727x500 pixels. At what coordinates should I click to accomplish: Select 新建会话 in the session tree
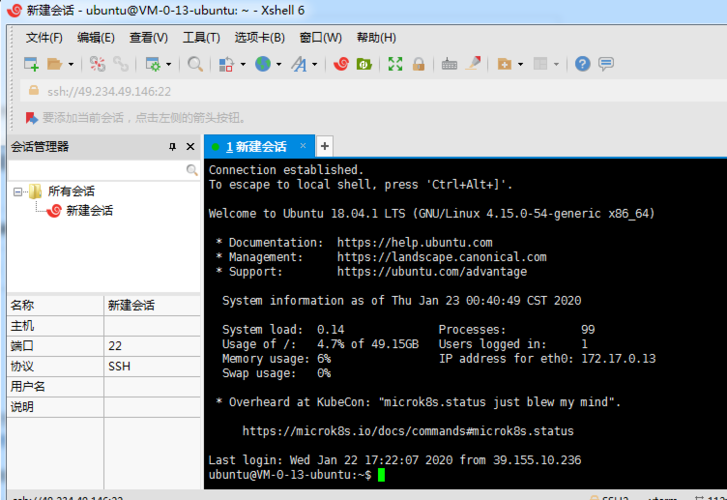(89, 211)
